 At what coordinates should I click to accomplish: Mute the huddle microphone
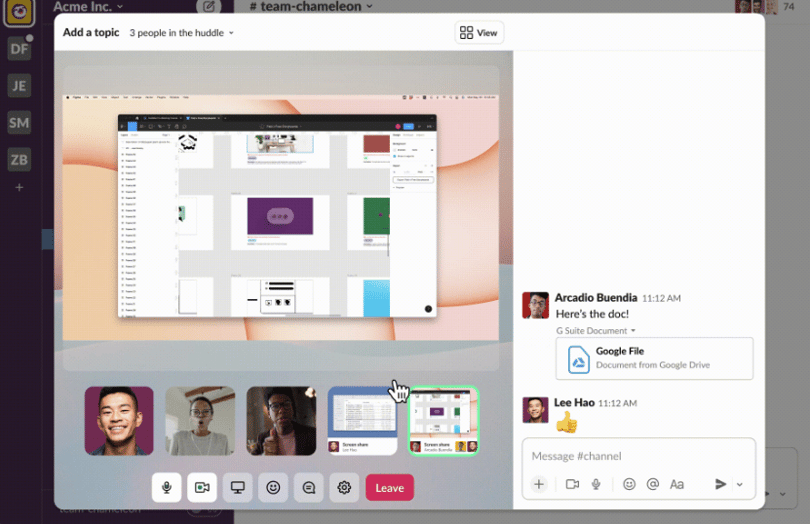point(166,487)
